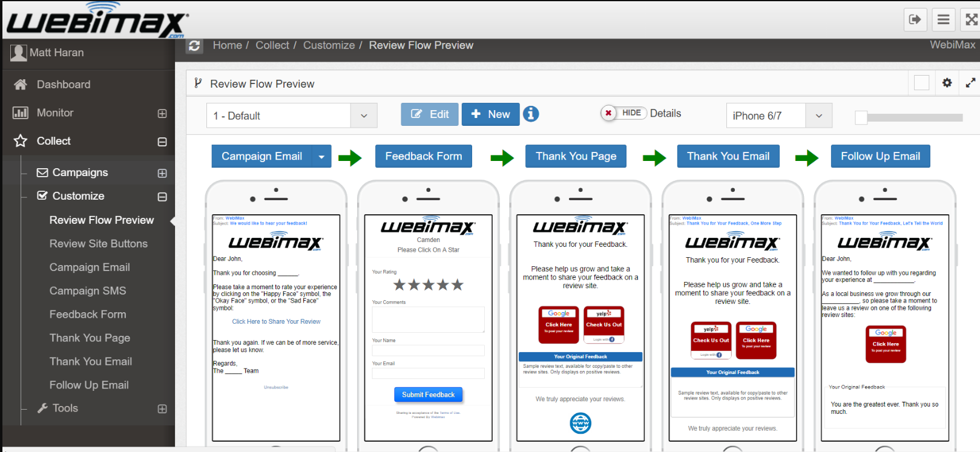The image size is (980, 452).
Task: Click the Your Comments field in Feedback Form
Action: 428,319
